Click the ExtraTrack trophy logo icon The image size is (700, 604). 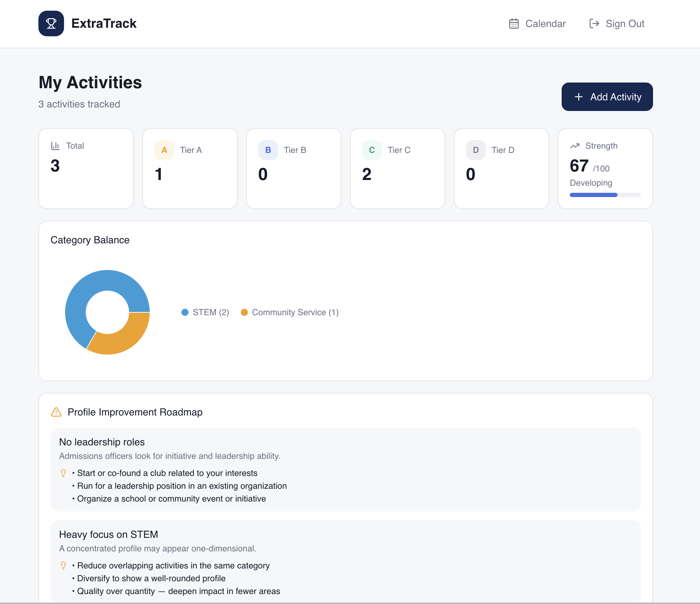[x=51, y=23]
